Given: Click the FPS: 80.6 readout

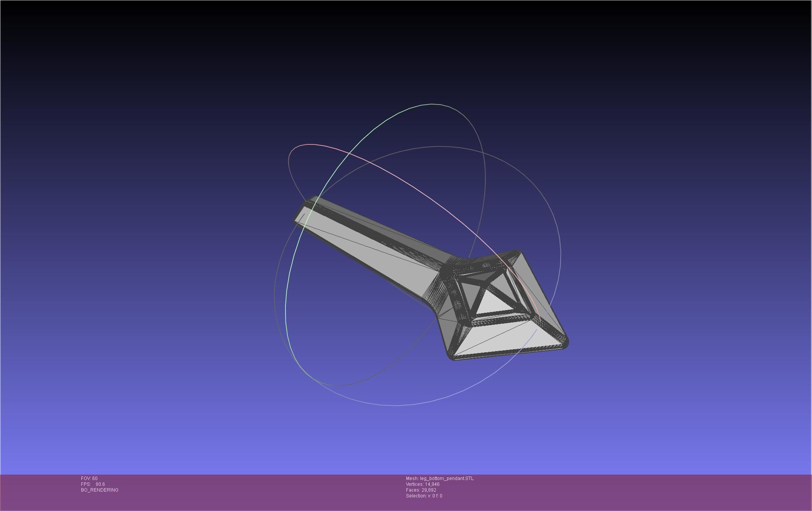Looking at the screenshot, I should [93, 484].
